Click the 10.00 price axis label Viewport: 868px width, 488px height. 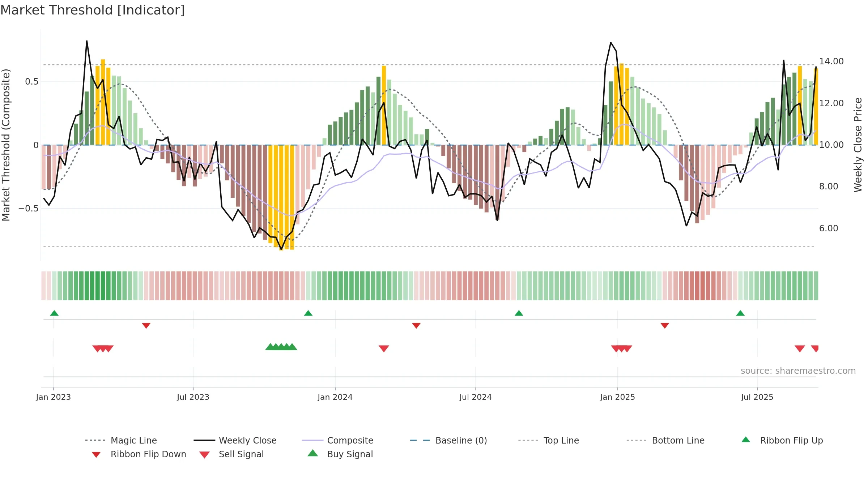tap(831, 145)
